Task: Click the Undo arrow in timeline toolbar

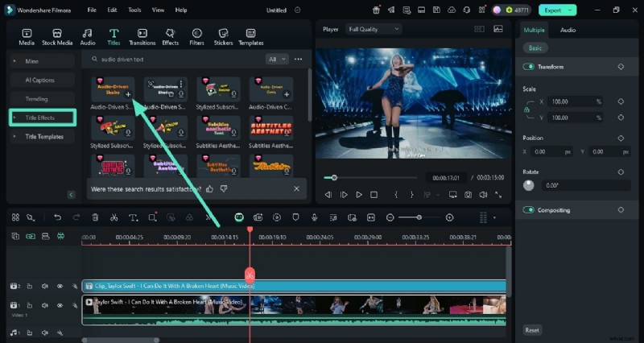Action: (57, 217)
